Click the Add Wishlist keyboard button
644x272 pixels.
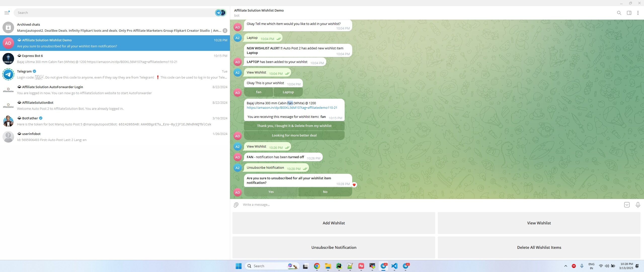[334, 223]
